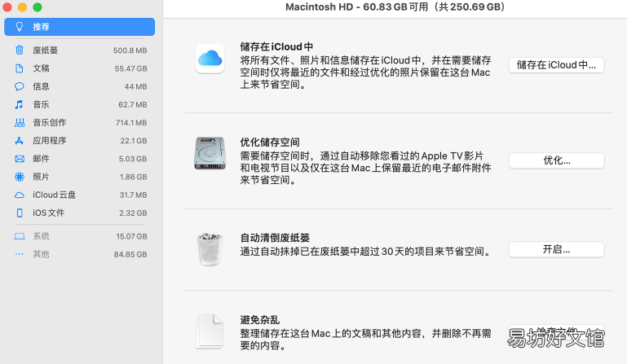
Task: Click the 5.03 GB size value
Action: 133,159
